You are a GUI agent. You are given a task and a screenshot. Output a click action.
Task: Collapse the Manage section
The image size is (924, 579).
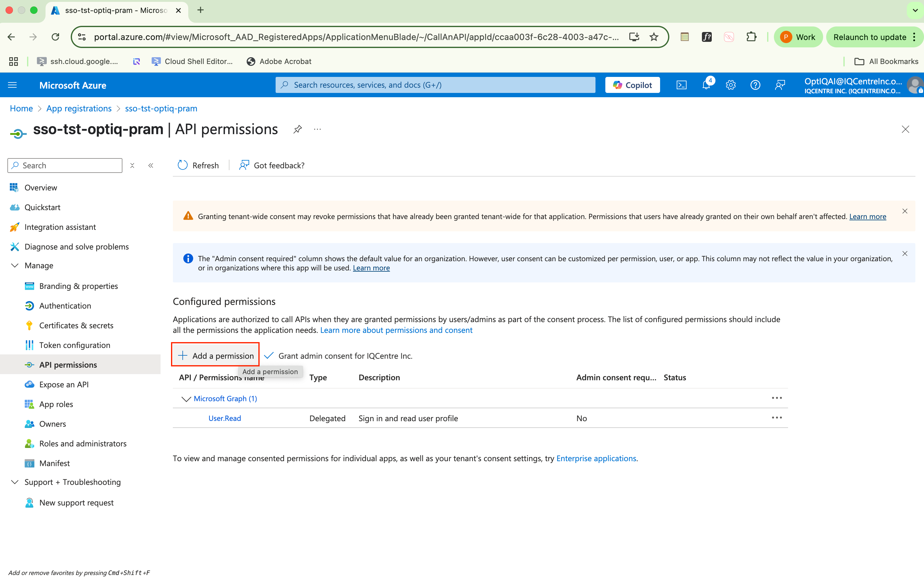(14, 266)
